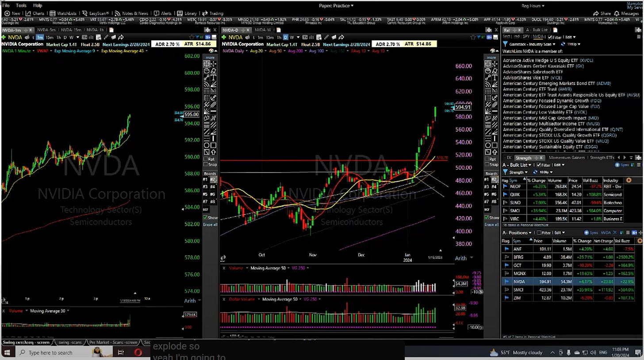Open the Tools menu
Image resolution: width=644 pixels, height=360 pixels.
click(21, 5)
